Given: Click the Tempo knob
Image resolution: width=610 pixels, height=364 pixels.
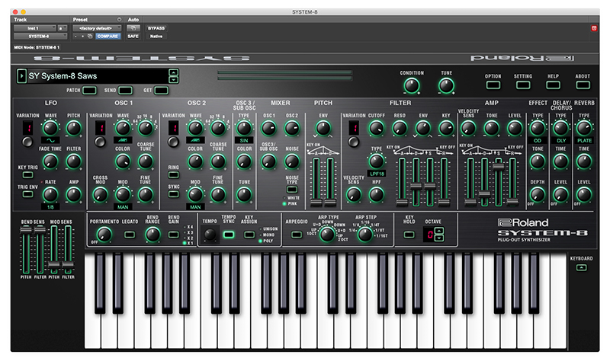Looking at the screenshot, I should click(210, 235).
